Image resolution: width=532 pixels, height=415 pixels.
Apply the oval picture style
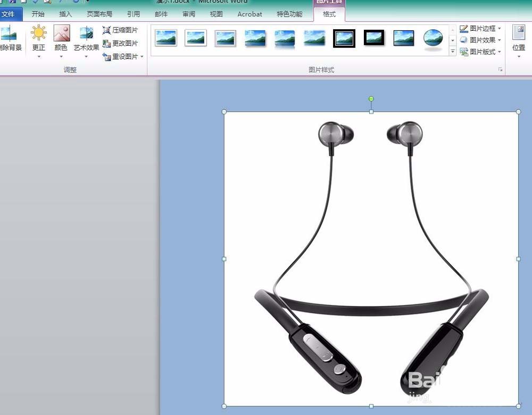click(433, 39)
